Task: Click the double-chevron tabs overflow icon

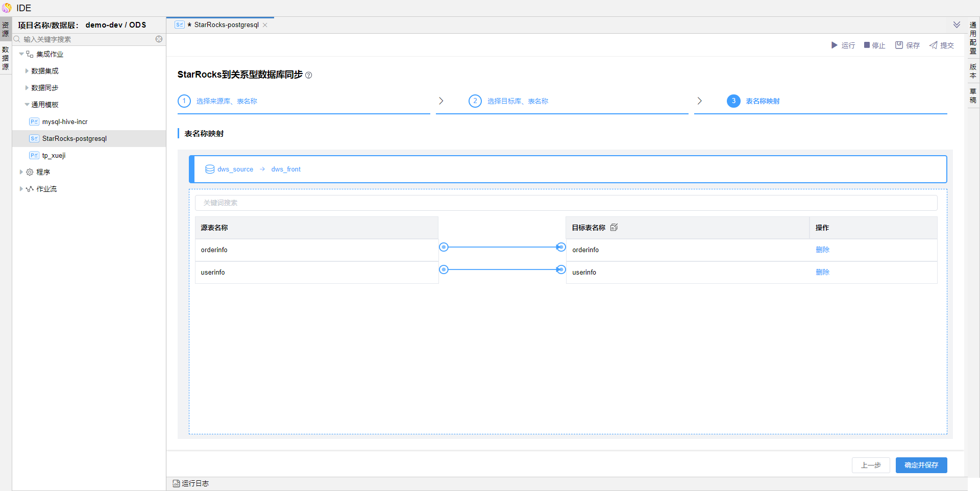Action: coord(957,25)
